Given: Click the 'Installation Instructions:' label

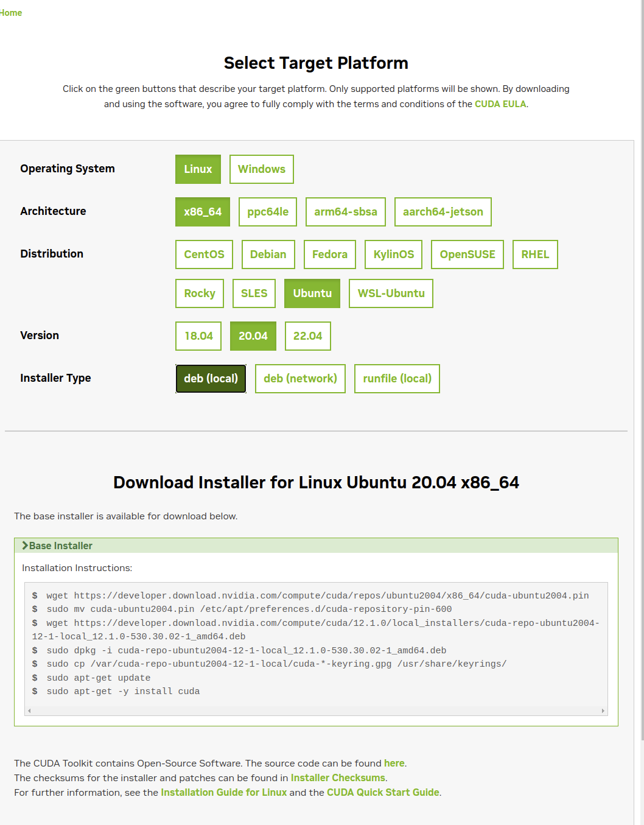Looking at the screenshot, I should pos(77,568).
